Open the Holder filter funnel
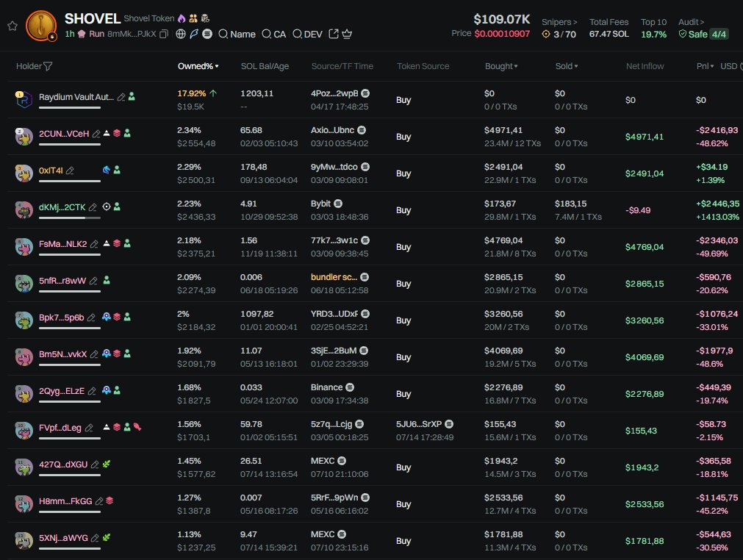 [x=48, y=66]
